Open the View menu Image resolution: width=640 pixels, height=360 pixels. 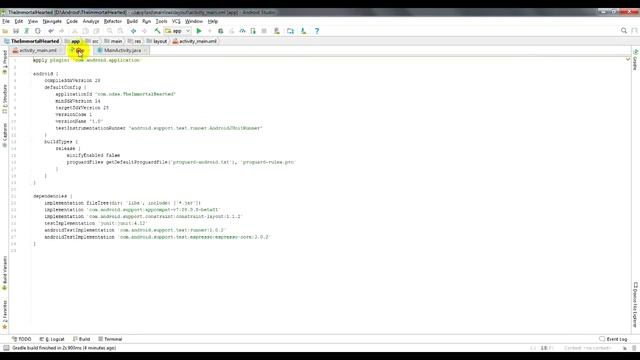(x=33, y=21)
